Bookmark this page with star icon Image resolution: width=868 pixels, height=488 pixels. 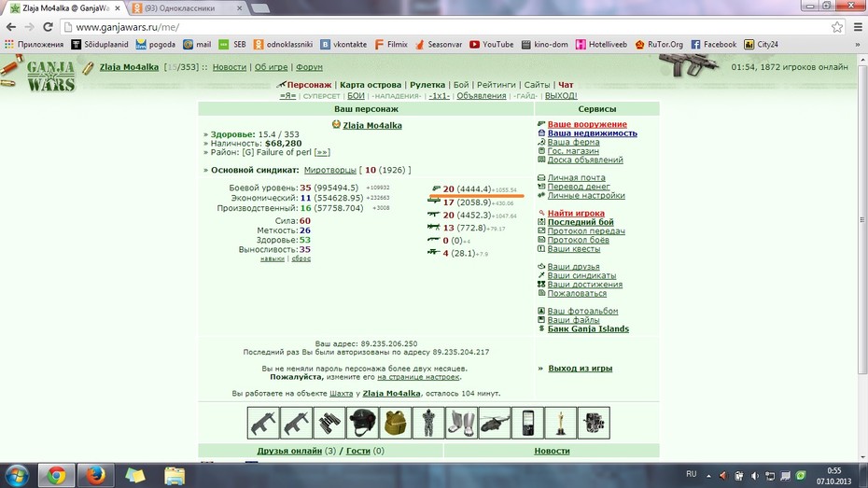point(837,26)
